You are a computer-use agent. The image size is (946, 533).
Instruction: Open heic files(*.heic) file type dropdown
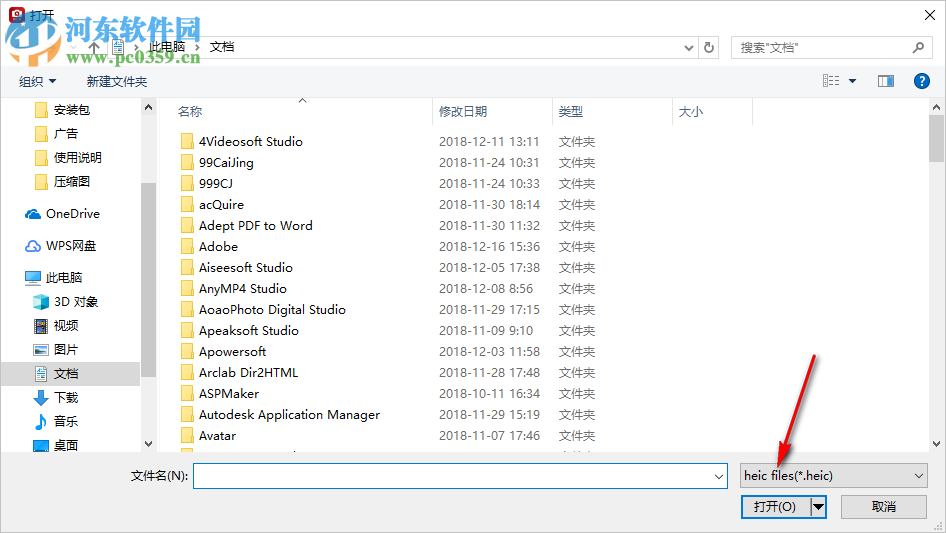click(x=834, y=476)
